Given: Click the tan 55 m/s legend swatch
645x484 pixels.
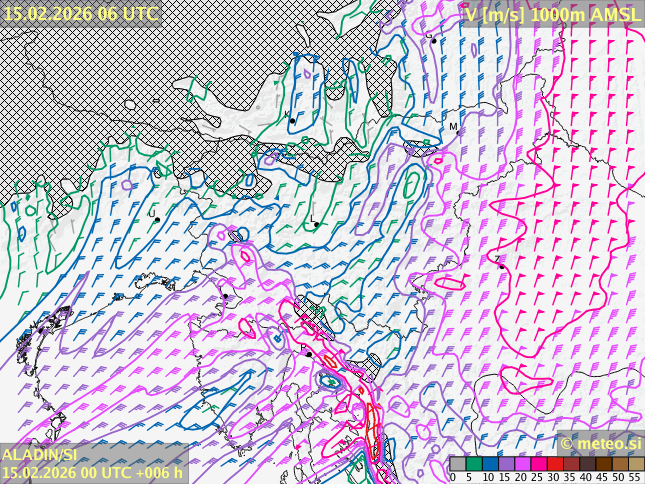Looking at the screenshot, I should pyautogui.click(x=635, y=463).
